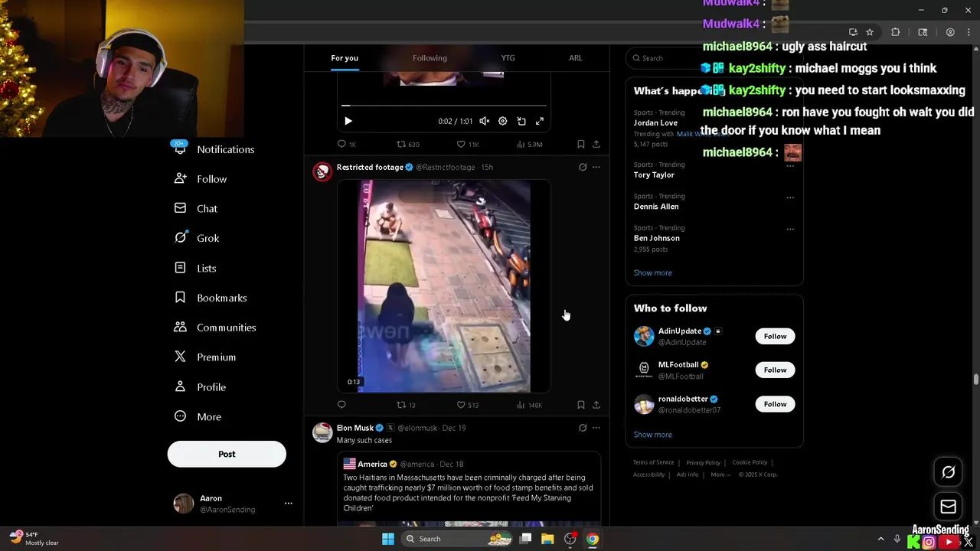This screenshot has height=551, width=980.
Task: Reply to post with 1K comments
Action: pyautogui.click(x=347, y=144)
